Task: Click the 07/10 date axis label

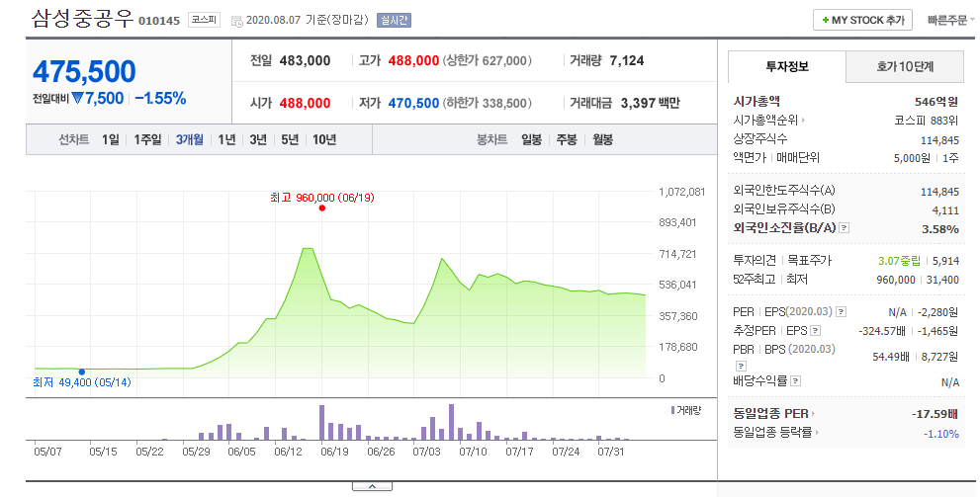Action: (x=473, y=452)
